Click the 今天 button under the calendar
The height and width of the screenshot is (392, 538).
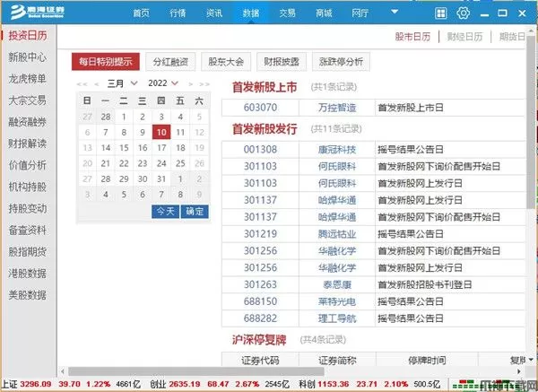[x=165, y=212]
